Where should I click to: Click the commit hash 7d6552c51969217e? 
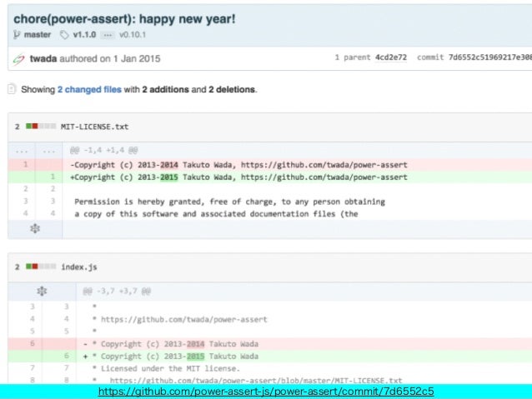point(490,57)
